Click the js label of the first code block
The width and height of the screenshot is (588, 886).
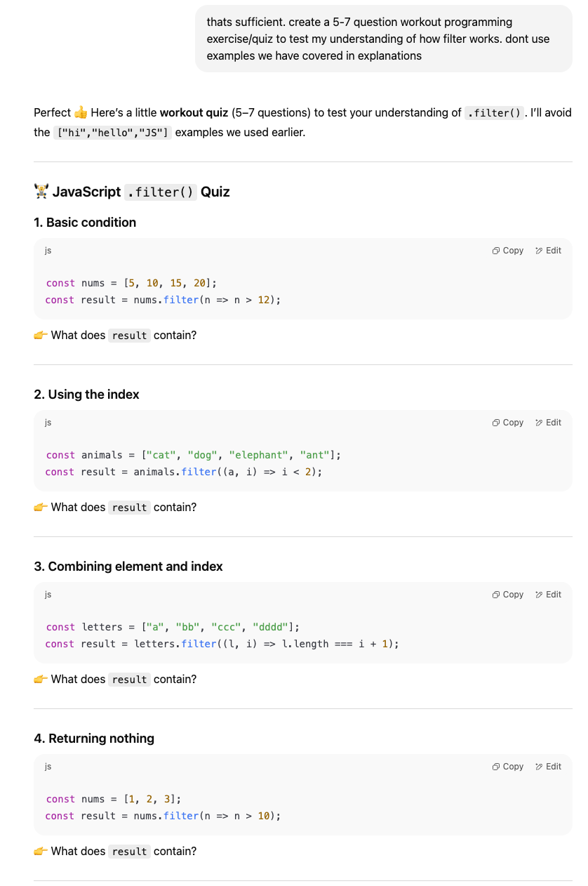[48, 251]
